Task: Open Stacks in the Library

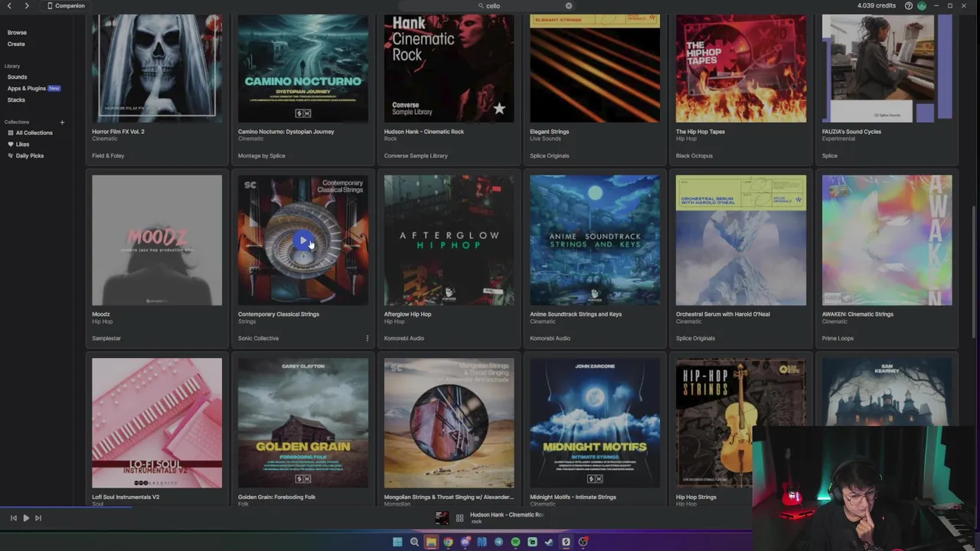Action: [x=16, y=99]
